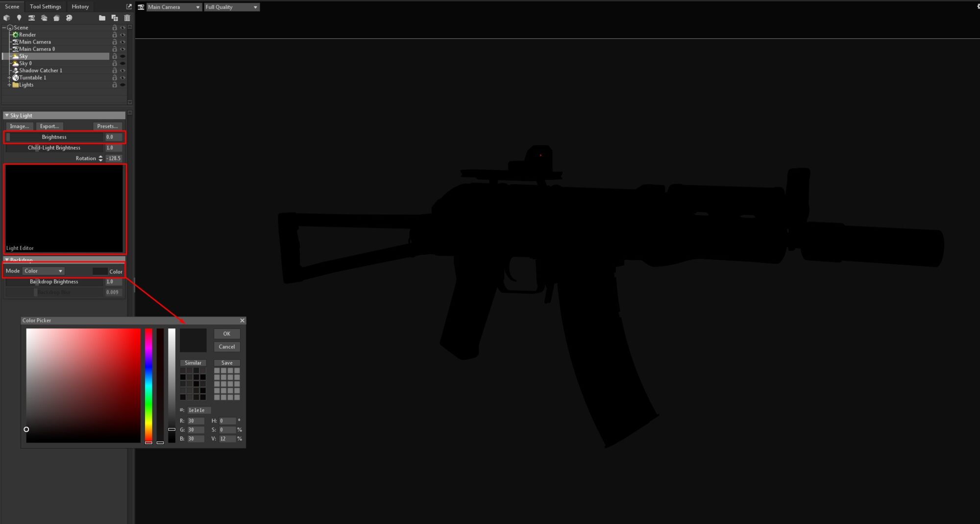Click the rainbow hue strip in Color Picker
This screenshot has width=980, height=524.
click(148, 386)
